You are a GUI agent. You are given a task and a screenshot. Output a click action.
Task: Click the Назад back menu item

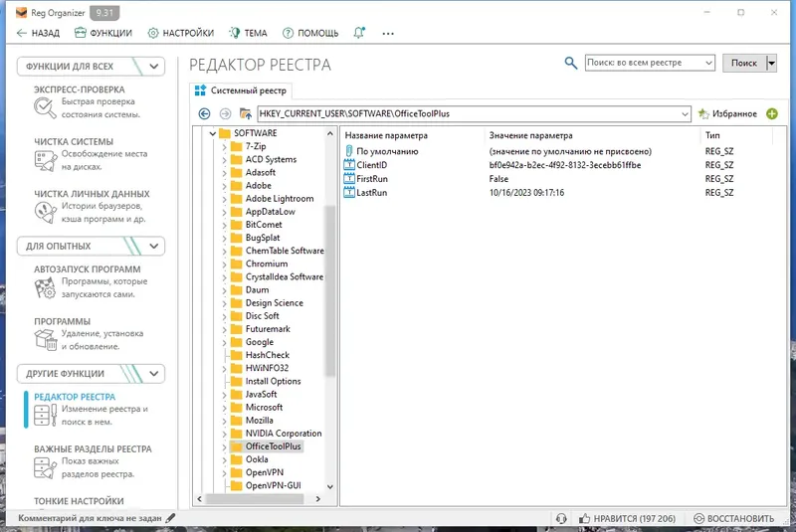tap(38, 33)
